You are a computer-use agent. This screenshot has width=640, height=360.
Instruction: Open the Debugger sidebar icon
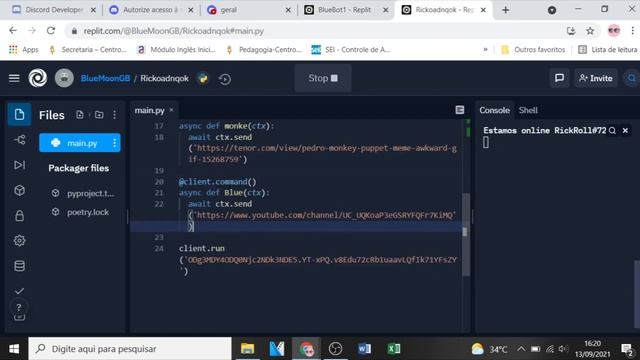pyautogui.click(x=19, y=165)
